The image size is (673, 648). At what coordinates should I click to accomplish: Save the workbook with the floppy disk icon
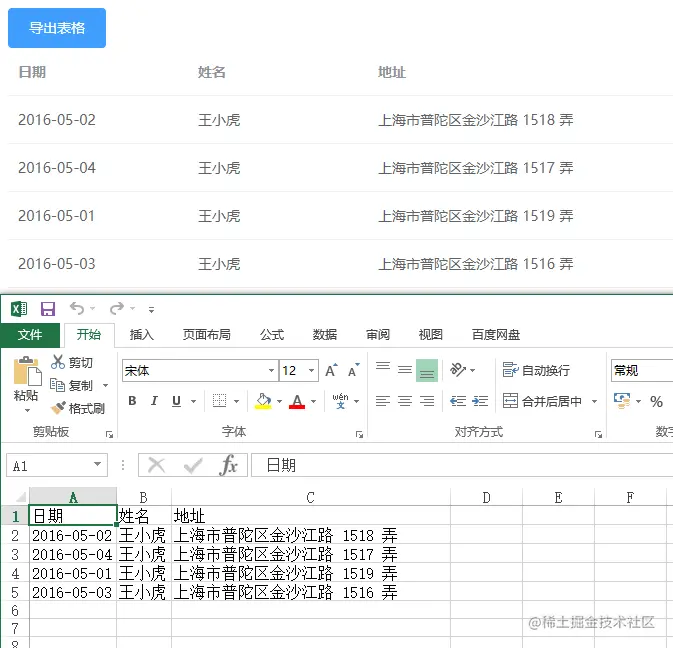[x=48, y=309]
